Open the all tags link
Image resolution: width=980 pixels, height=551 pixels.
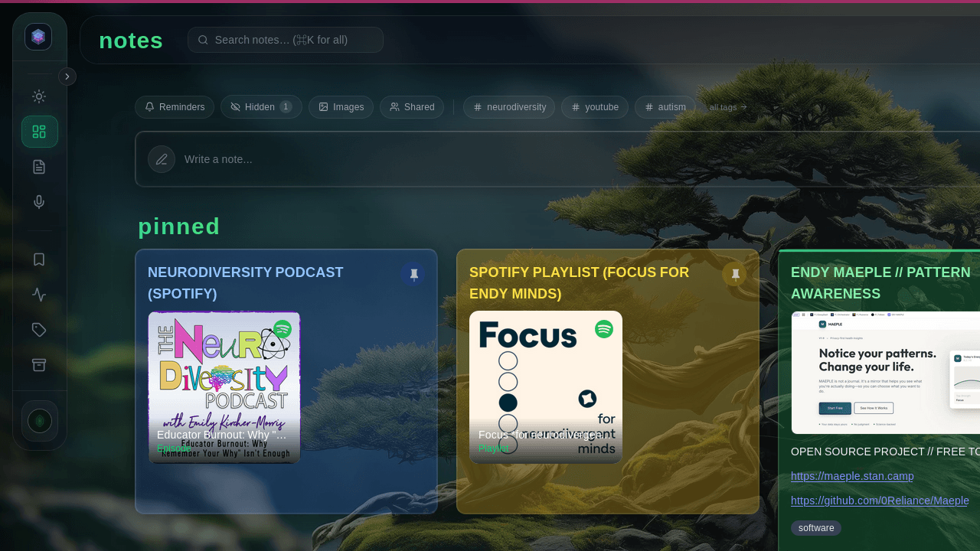pos(728,107)
